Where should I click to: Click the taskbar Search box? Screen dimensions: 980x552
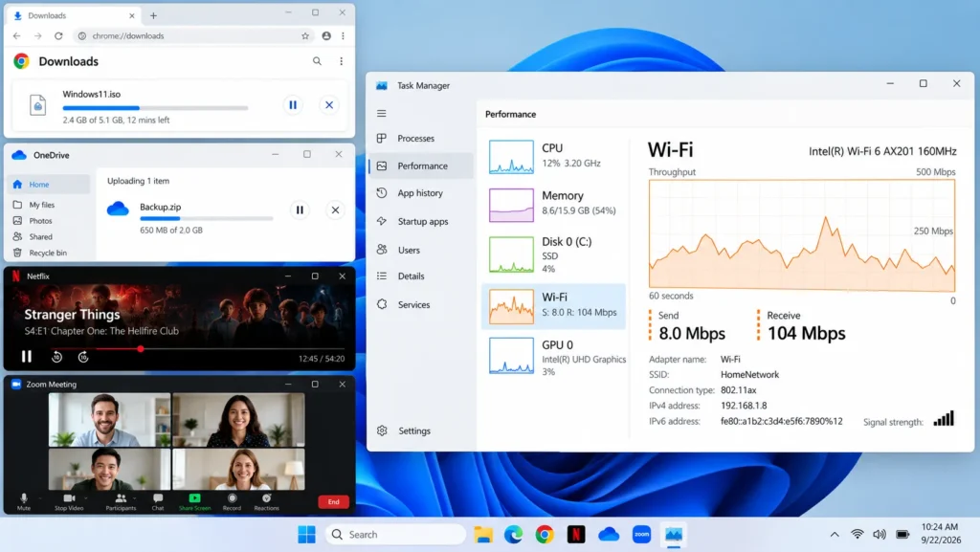tap(395, 535)
